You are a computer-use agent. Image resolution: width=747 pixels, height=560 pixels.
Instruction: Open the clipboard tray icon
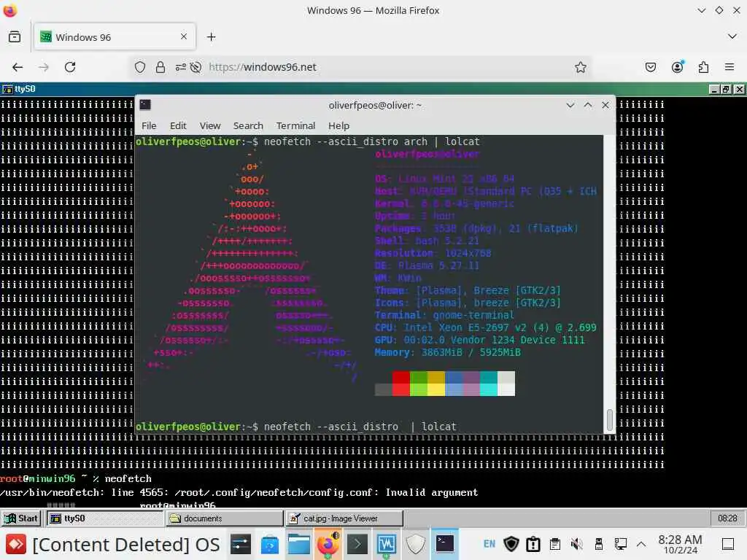point(554,544)
